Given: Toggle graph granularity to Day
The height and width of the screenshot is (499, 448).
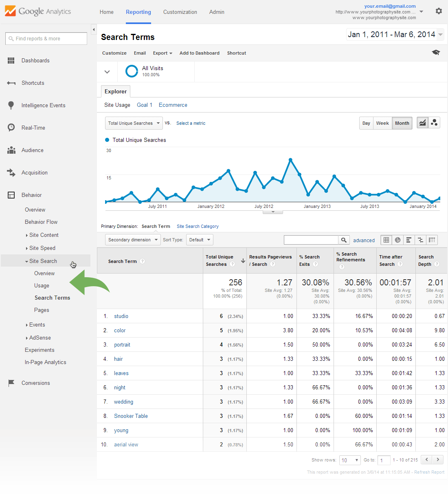Looking at the screenshot, I should (x=366, y=123).
